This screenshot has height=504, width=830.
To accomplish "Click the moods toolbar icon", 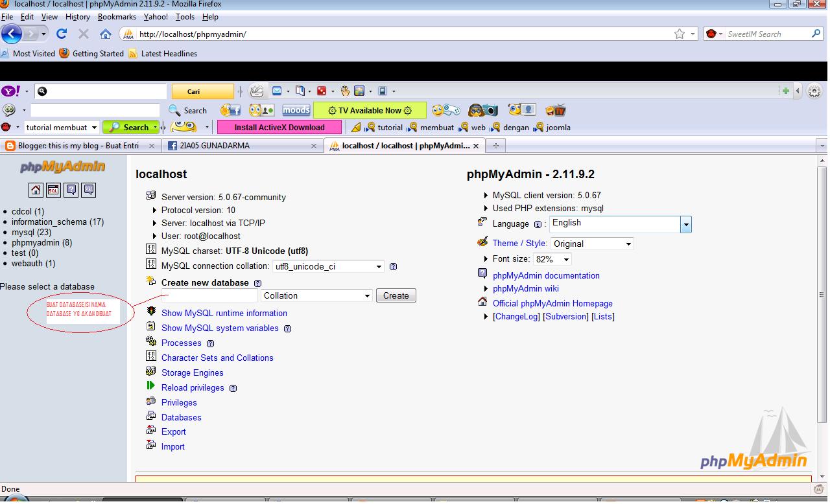I will [x=296, y=110].
